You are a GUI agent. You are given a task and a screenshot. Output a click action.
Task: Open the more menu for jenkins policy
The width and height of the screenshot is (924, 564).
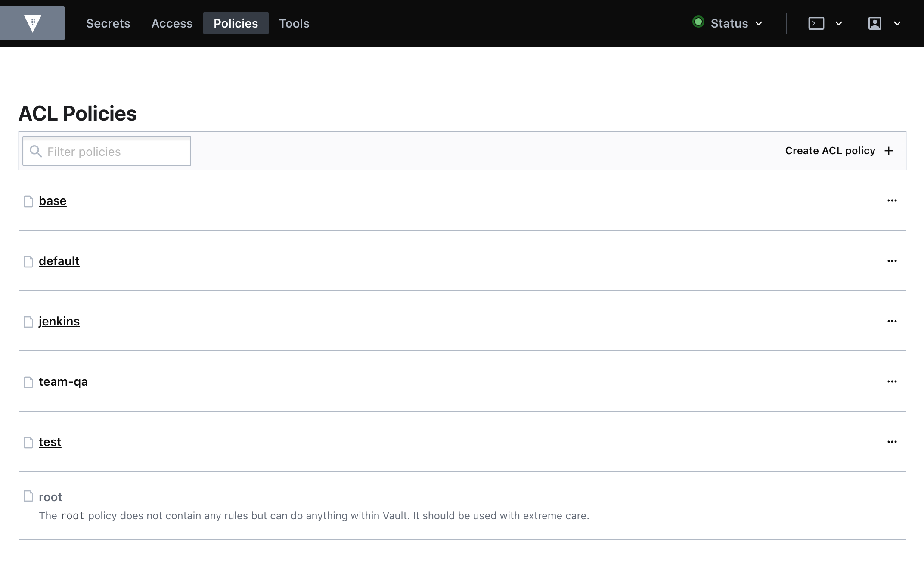[892, 321]
